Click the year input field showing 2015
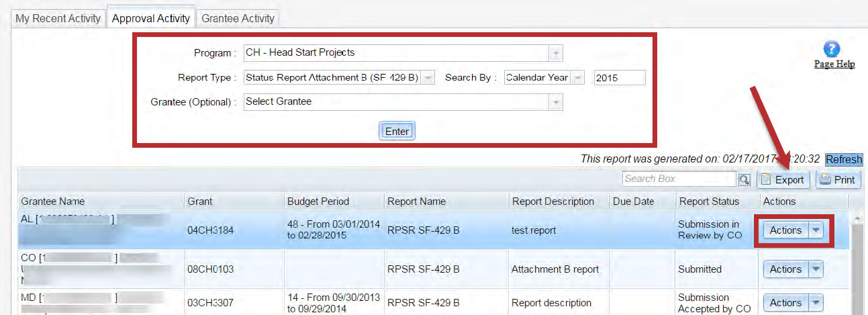This screenshot has width=868, height=315. [x=618, y=77]
